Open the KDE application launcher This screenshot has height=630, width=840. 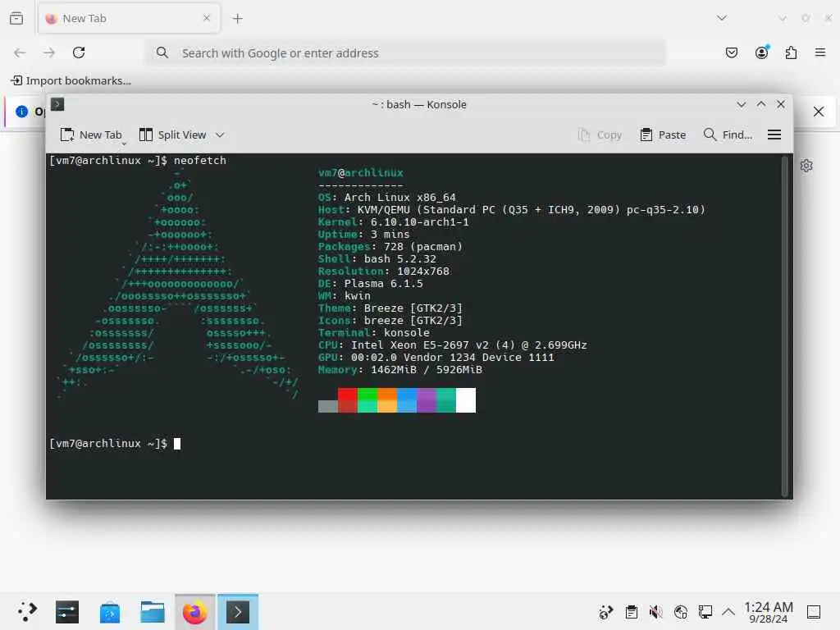pyautogui.click(x=27, y=612)
